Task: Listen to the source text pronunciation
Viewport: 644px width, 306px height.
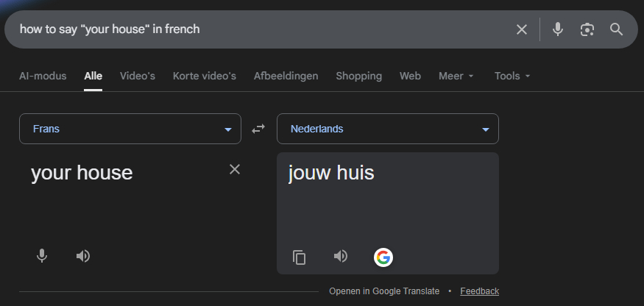Action: (x=83, y=256)
